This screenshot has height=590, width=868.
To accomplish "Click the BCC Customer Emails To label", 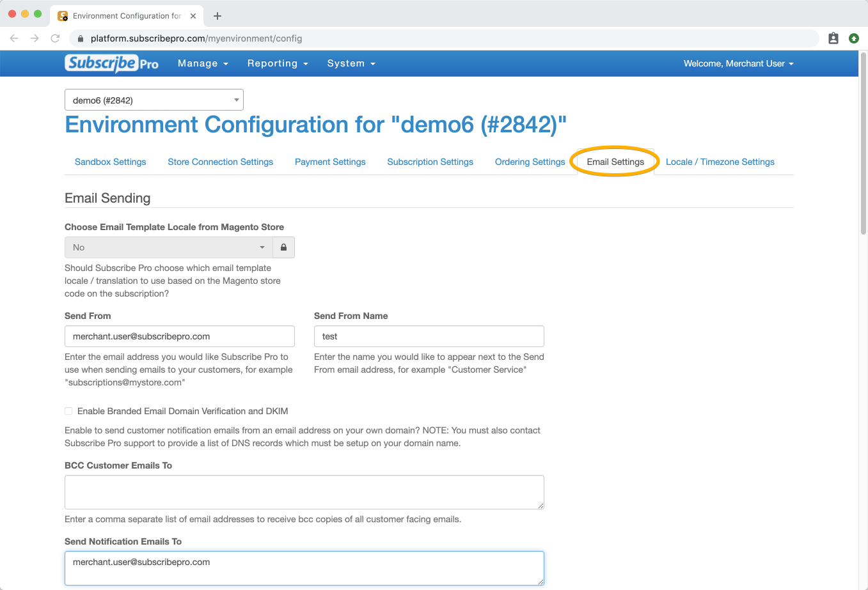I will coord(118,465).
